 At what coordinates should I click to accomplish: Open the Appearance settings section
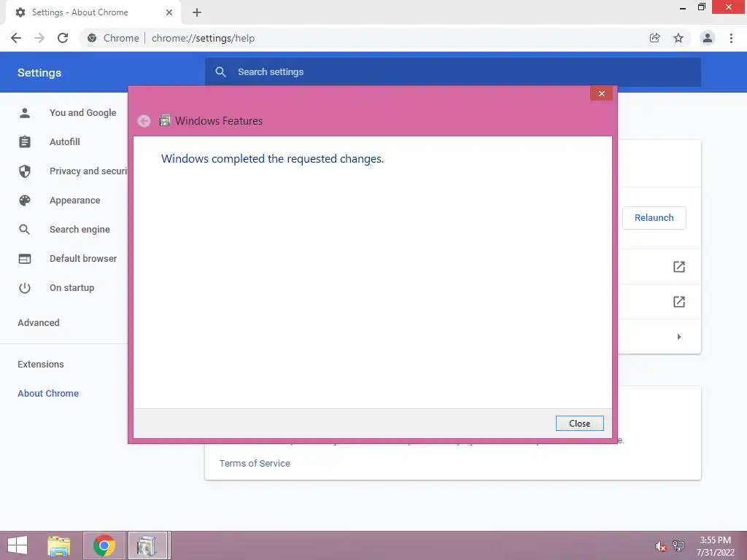click(x=75, y=201)
